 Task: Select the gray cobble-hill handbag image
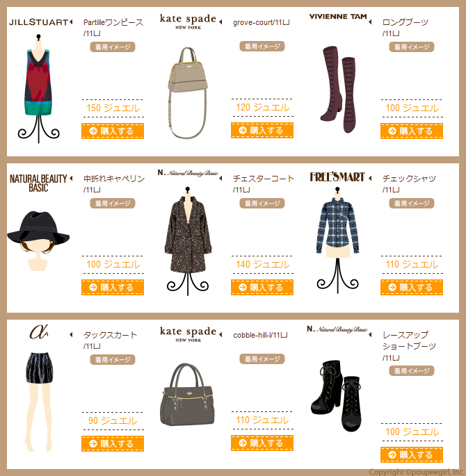point(187,394)
